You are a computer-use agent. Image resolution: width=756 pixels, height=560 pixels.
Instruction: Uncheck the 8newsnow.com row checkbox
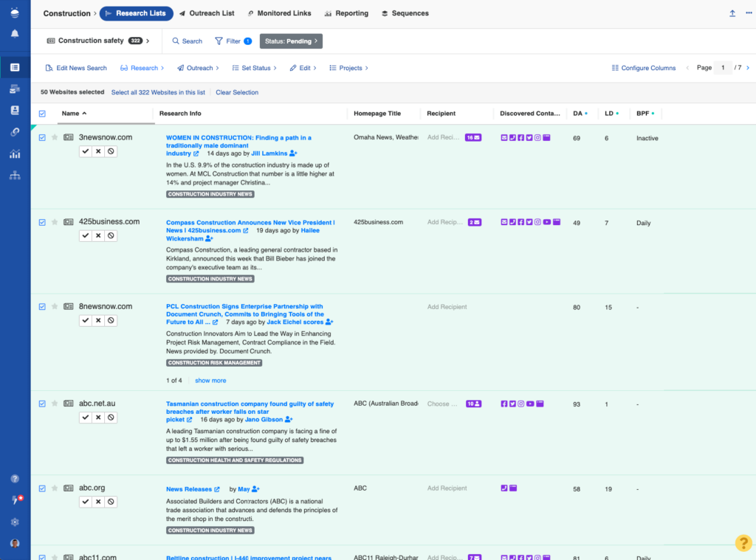[x=42, y=307]
